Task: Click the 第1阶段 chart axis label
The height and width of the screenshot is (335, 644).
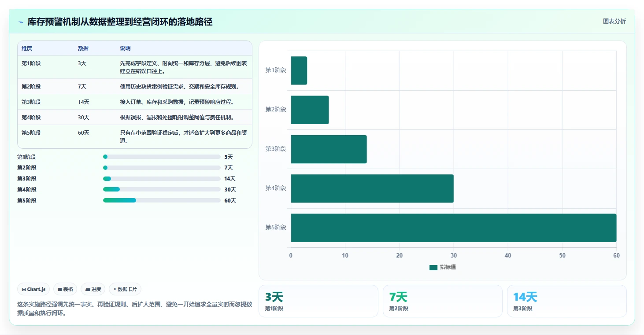Action: coord(276,70)
